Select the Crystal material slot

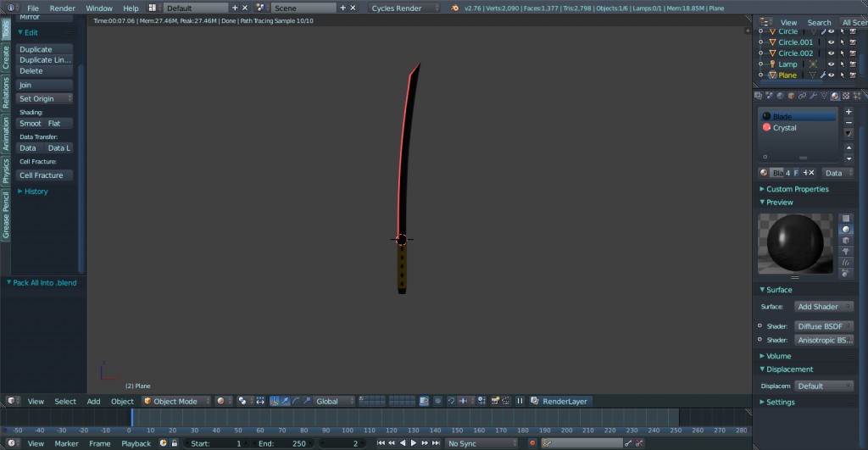[x=797, y=128]
